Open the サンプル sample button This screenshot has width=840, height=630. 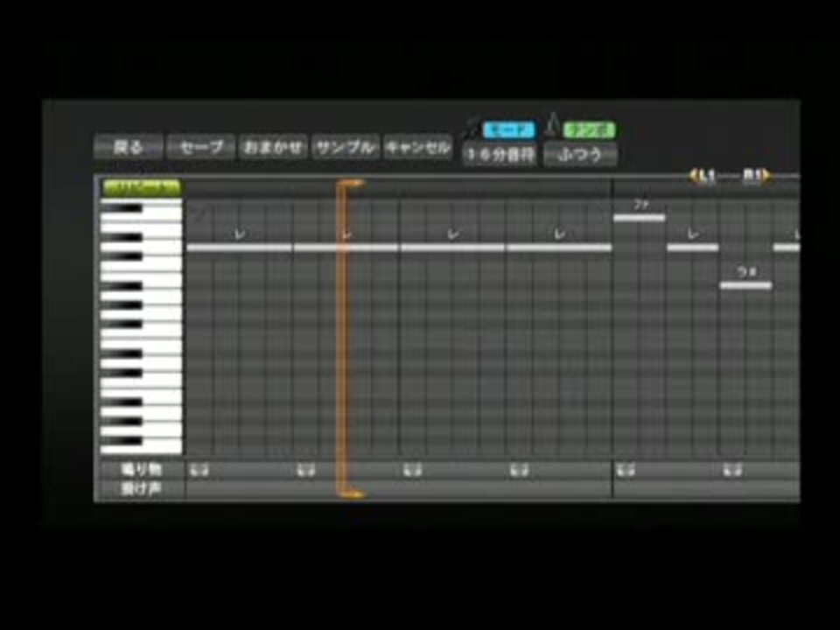[x=346, y=147]
